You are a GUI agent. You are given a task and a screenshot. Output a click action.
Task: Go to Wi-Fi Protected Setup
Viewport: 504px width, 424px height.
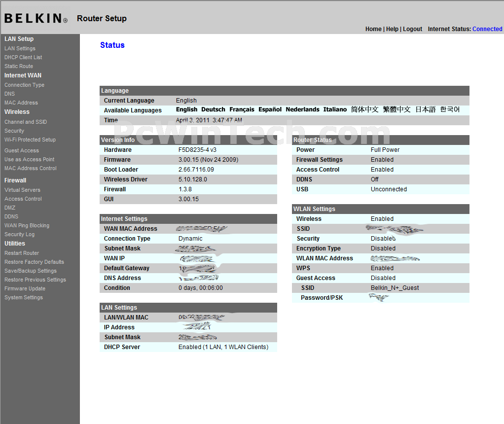[30, 140]
